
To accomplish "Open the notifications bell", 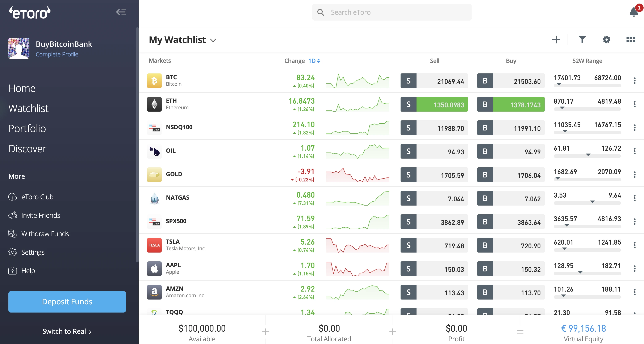I will point(634,12).
